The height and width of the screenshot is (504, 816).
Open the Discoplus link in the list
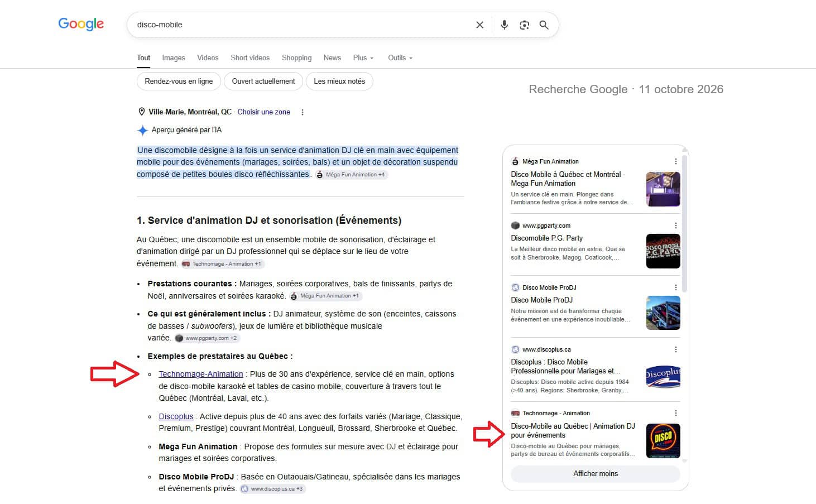176,416
